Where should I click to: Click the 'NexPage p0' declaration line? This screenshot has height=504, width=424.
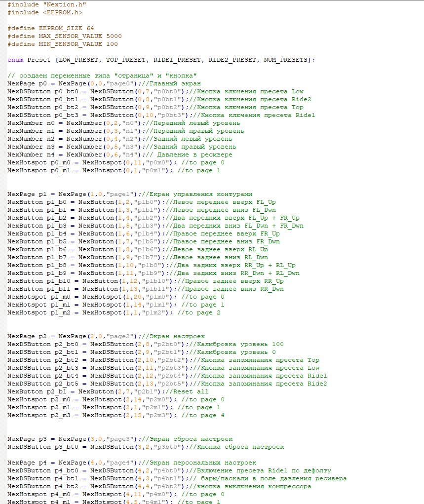click(x=104, y=83)
